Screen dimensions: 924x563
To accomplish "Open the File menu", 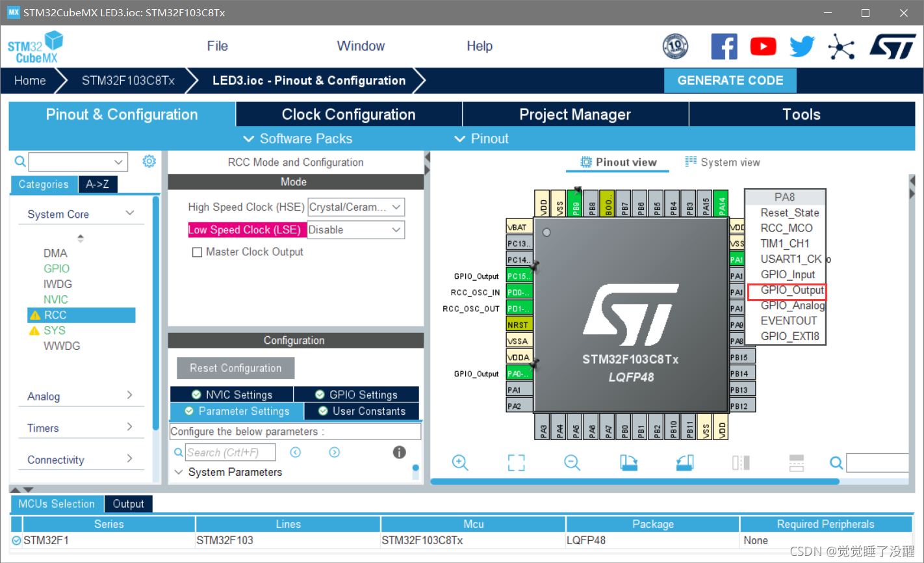I will click(x=217, y=46).
